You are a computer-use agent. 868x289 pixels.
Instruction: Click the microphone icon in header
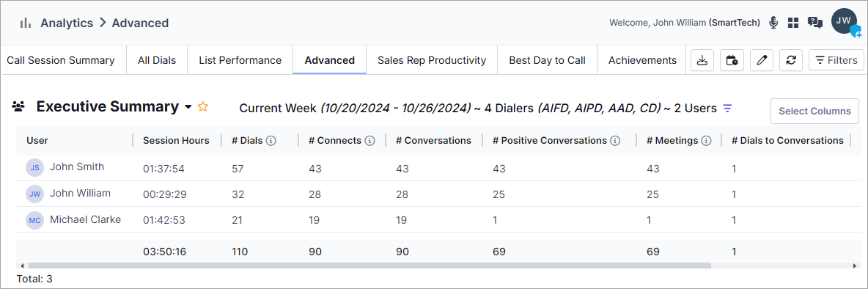[773, 23]
